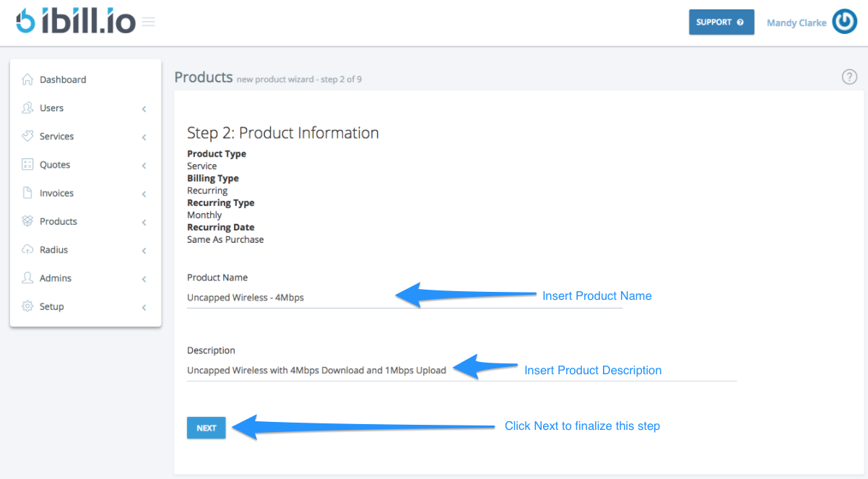Expand the Invoices chevron
Image resolution: width=868 pixels, height=479 pixels.
144,194
